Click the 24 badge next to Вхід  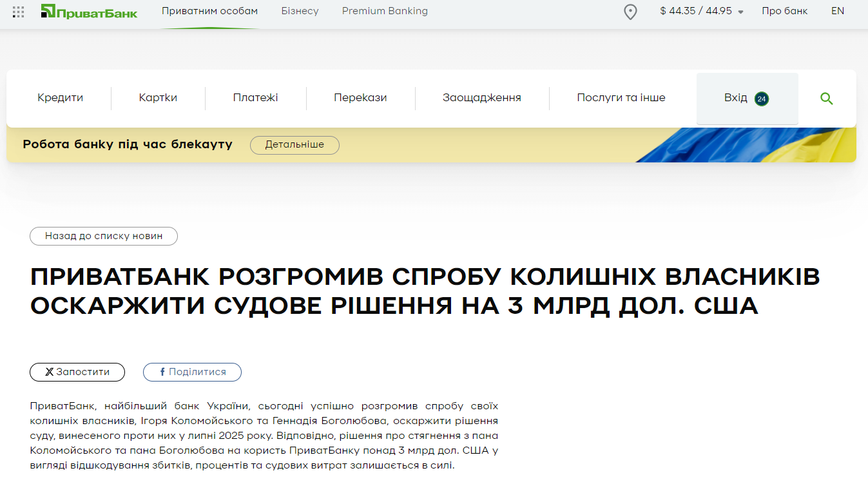[762, 99]
